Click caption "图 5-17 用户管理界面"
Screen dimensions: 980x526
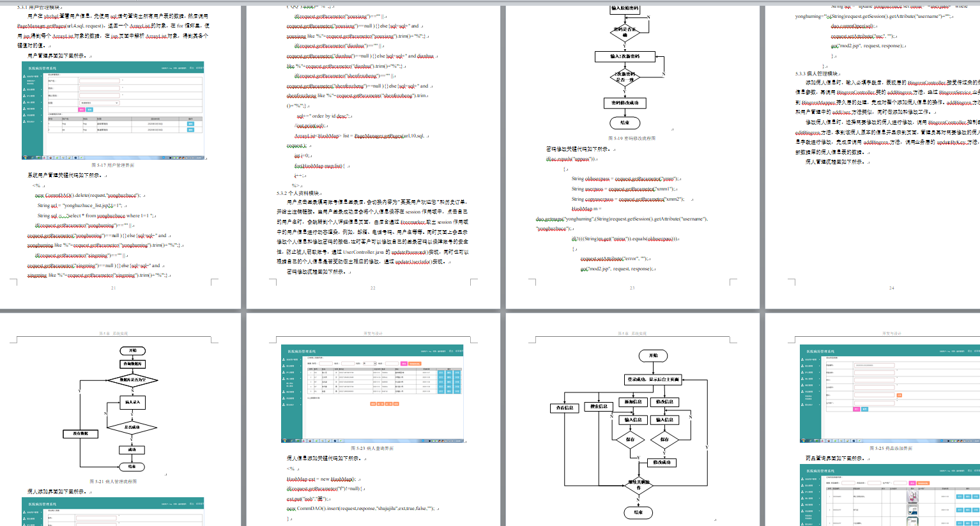tap(113, 165)
